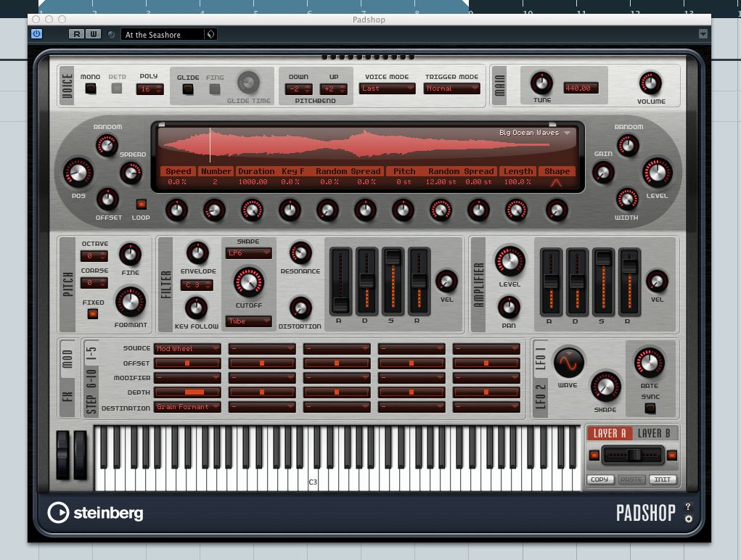Click the LFO Rate knob
Viewport: 741px width, 560px height.
(x=650, y=363)
